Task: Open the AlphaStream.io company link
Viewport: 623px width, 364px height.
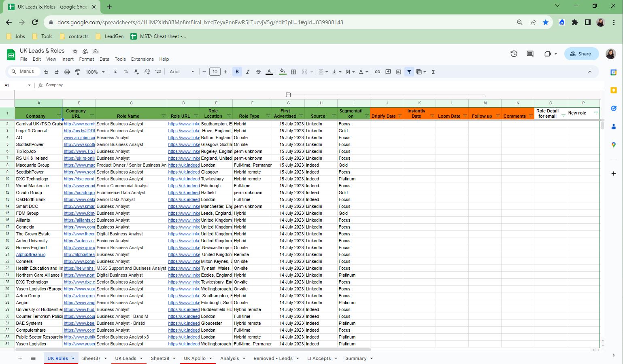Action: [x=31, y=254]
